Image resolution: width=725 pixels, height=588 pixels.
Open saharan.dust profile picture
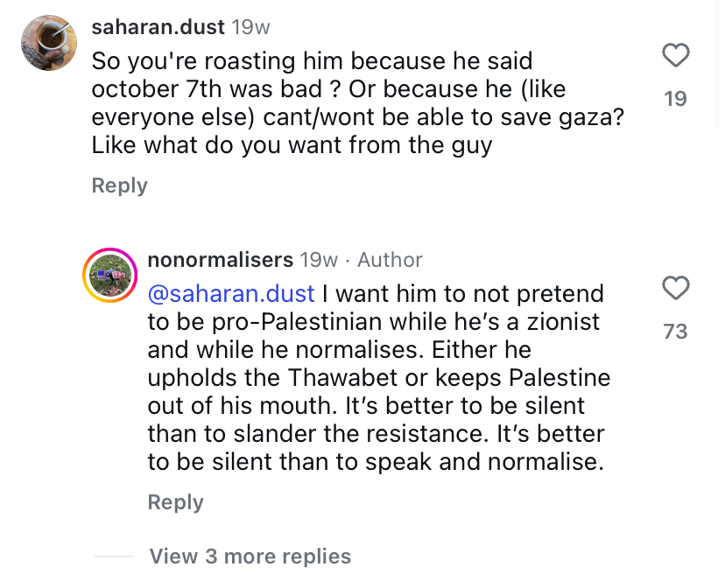click(47, 43)
